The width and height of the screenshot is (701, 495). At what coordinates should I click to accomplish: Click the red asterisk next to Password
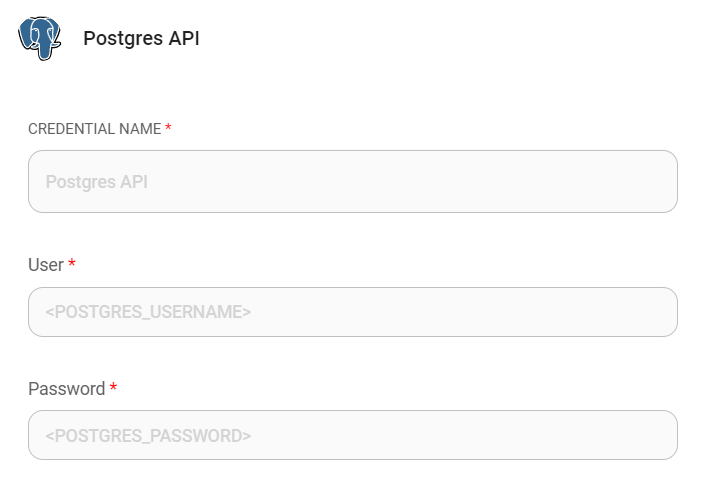tap(114, 388)
